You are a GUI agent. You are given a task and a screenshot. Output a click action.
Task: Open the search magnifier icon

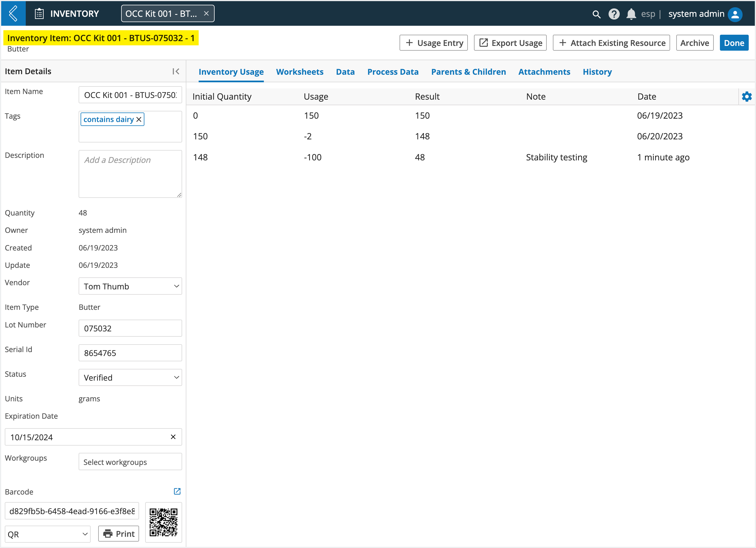click(596, 14)
